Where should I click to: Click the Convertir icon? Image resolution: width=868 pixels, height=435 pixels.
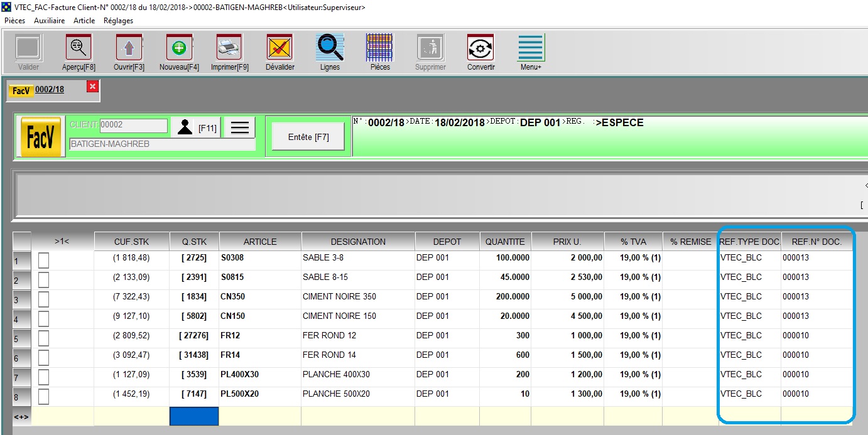pos(480,48)
